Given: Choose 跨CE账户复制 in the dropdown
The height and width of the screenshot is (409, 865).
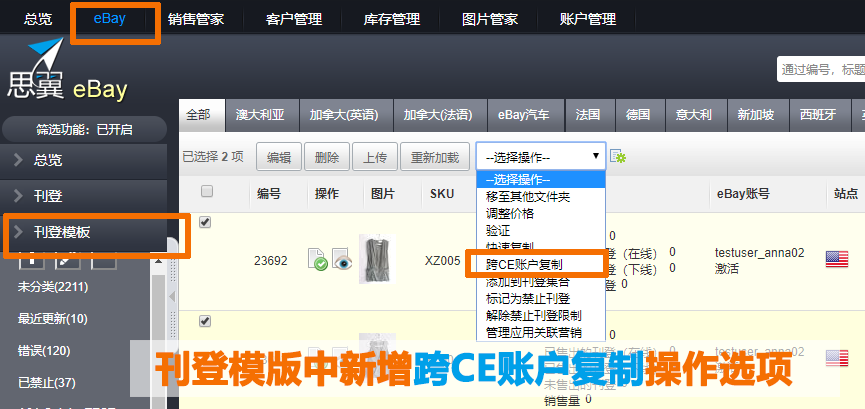Looking at the screenshot, I should tap(524, 264).
